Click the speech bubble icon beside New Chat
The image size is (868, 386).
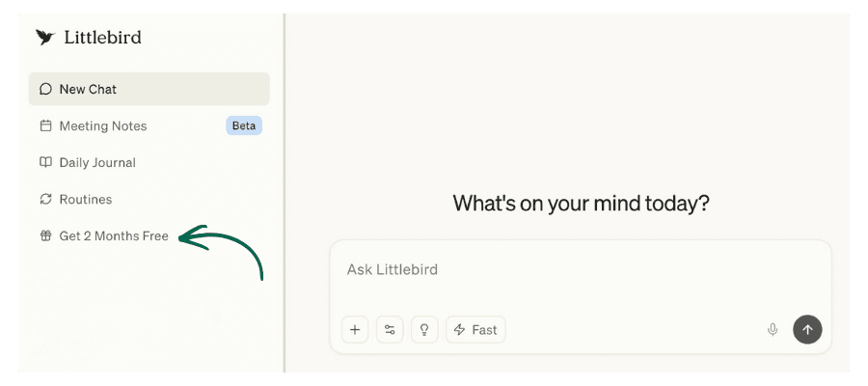pyautogui.click(x=45, y=89)
